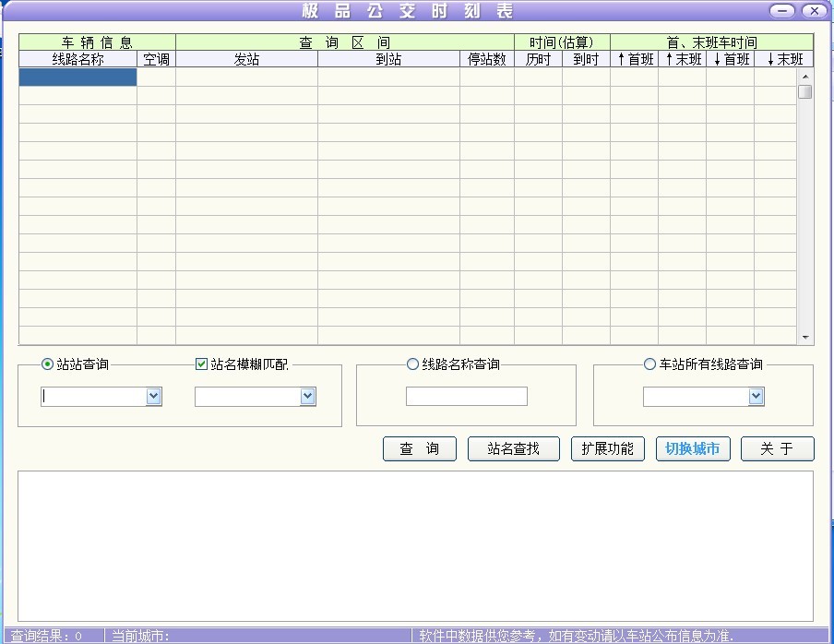Choose the 车站所有线路查询 radio option
This screenshot has height=644, width=834.
649,364
